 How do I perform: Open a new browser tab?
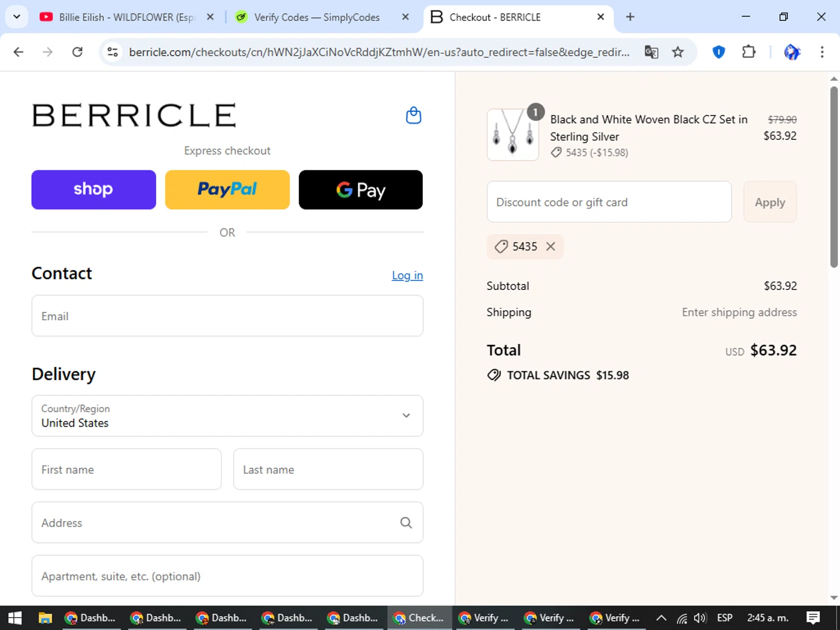pos(630,17)
